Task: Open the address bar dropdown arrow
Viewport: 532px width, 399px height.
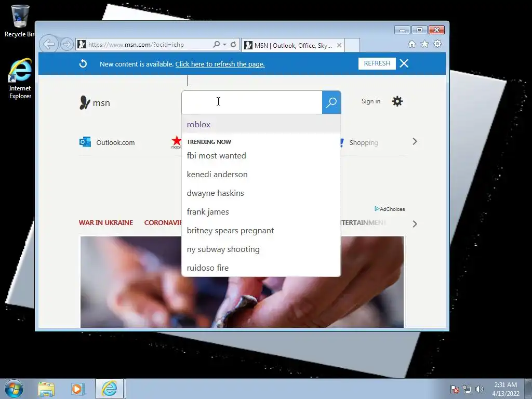Action: coord(224,45)
